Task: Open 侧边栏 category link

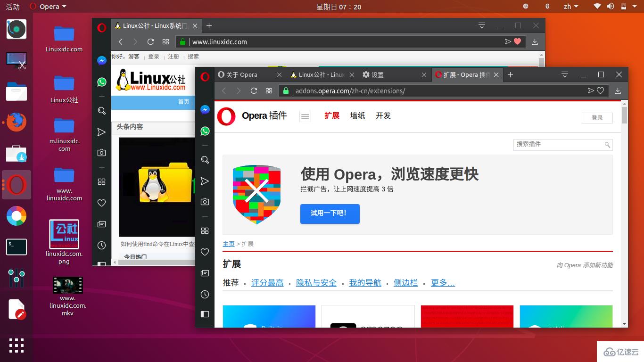Action: tap(405, 283)
